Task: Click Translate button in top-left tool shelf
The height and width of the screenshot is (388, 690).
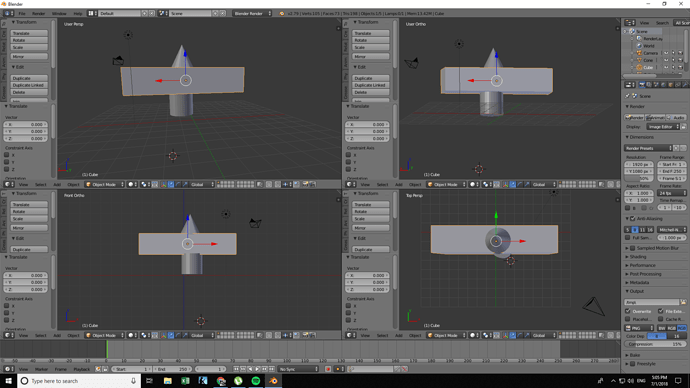Action: [29, 33]
